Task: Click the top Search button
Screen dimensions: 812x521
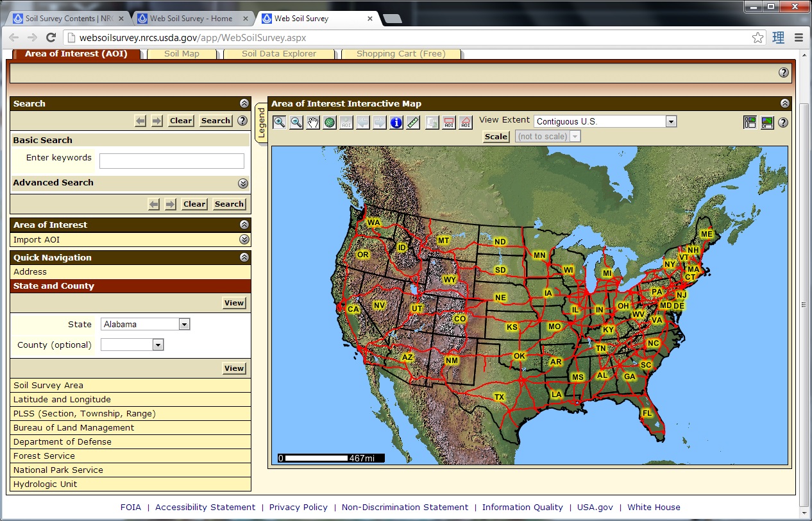Action: pyautogui.click(x=216, y=121)
